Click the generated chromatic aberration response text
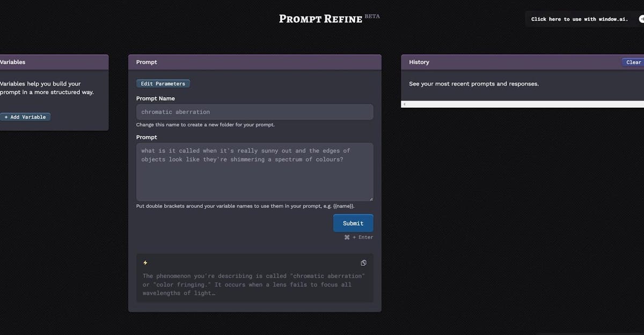The image size is (644, 335). [x=254, y=285]
